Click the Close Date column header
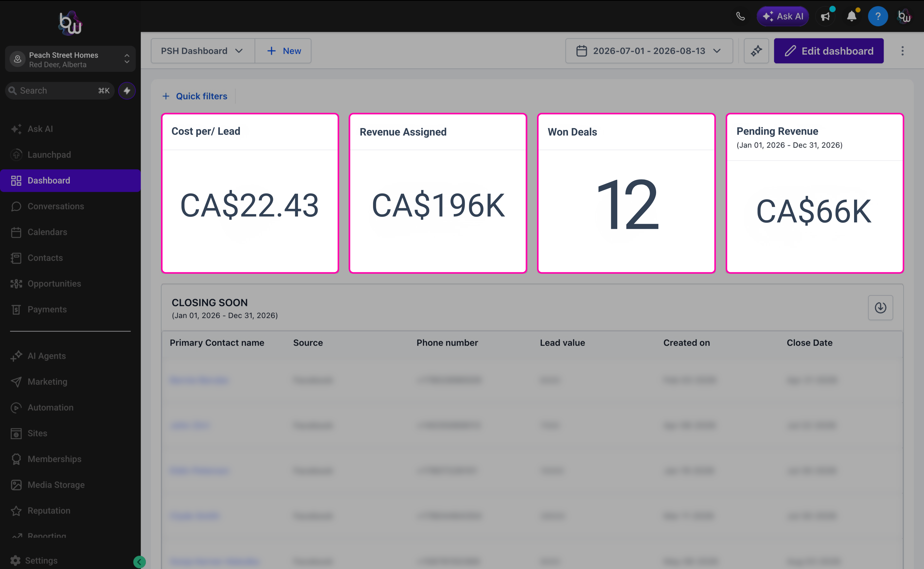The width and height of the screenshot is (924, 569). click(x=810, y=343)
